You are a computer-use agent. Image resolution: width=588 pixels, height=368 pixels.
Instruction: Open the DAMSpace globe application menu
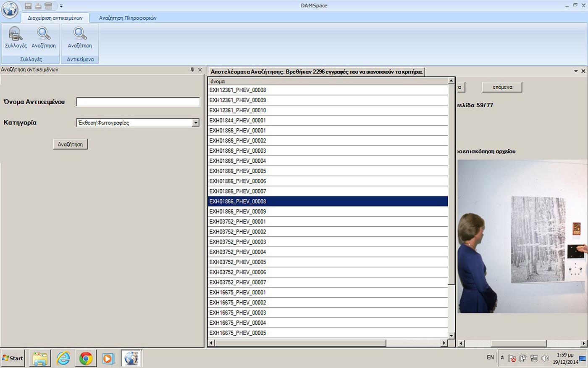point(10,9)
